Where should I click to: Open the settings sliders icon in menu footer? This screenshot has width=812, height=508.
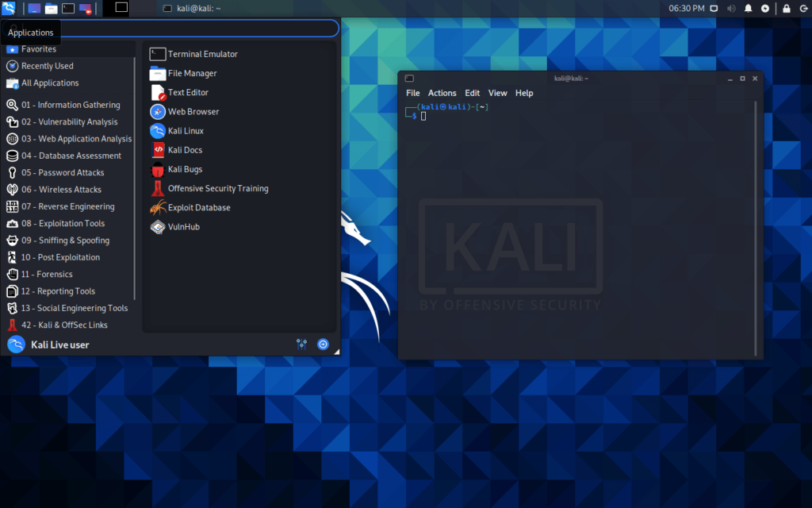301,344
